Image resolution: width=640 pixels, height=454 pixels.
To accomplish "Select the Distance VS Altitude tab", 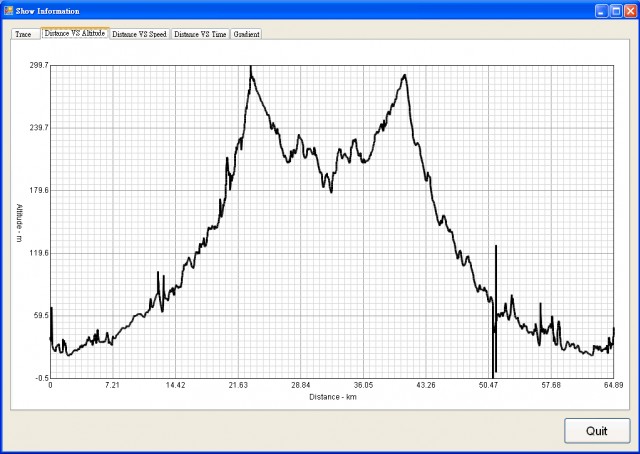I will pos(75,33).
